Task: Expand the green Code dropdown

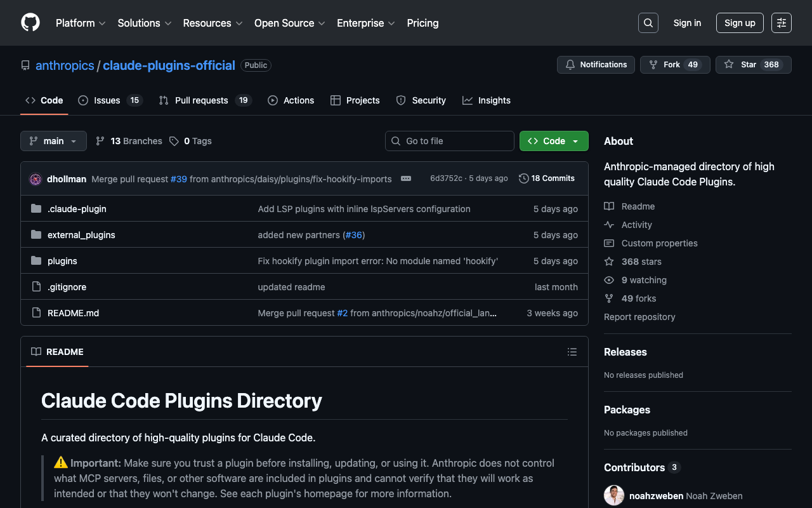Action: [553, 141]
